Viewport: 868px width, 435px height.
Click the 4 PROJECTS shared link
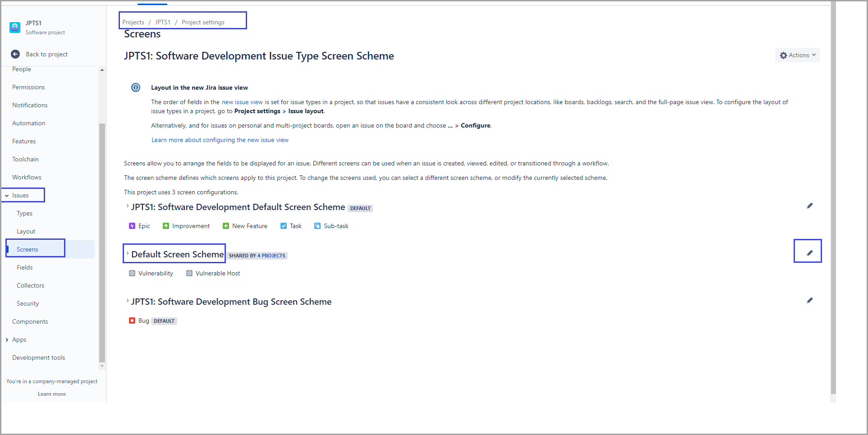[x=271, y=256]
